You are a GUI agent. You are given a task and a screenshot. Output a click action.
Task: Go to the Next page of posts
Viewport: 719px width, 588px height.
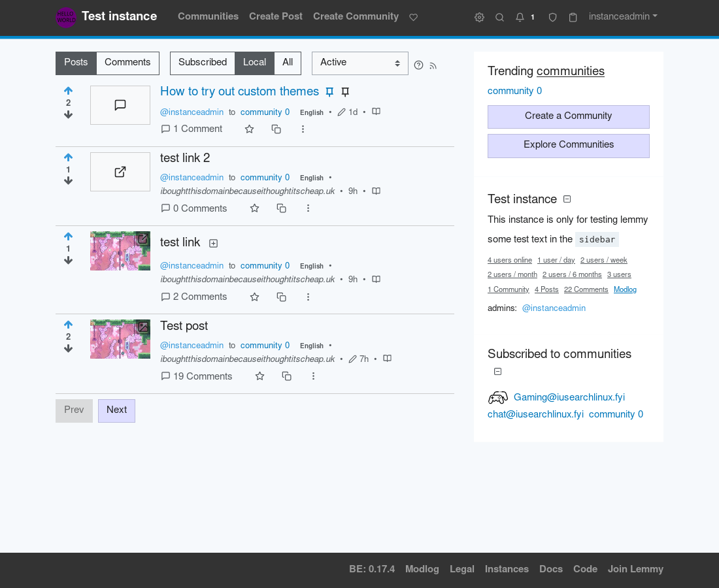click(116, 410)
